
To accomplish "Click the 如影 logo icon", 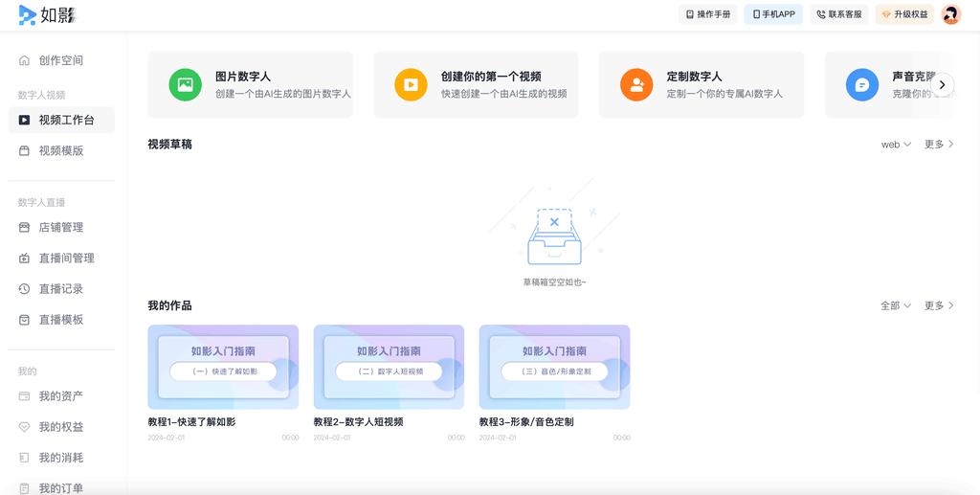I will click(x=28, y=14).
